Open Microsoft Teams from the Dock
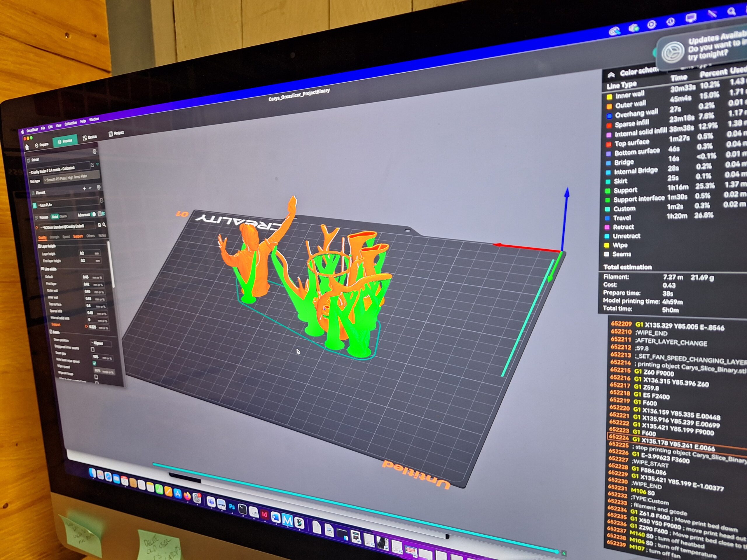Image resolution: width=747 pixels, height=560 pixels. point(211,502)
